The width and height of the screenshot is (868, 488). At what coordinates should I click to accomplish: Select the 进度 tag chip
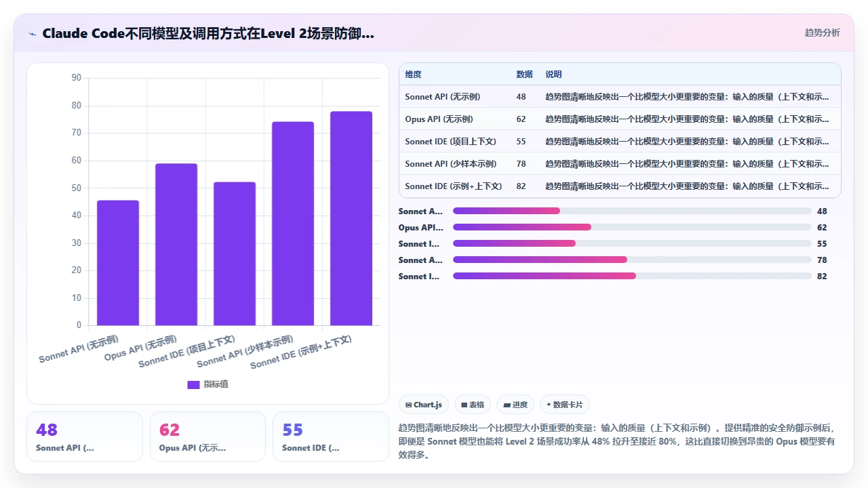[x=515, y=405]
